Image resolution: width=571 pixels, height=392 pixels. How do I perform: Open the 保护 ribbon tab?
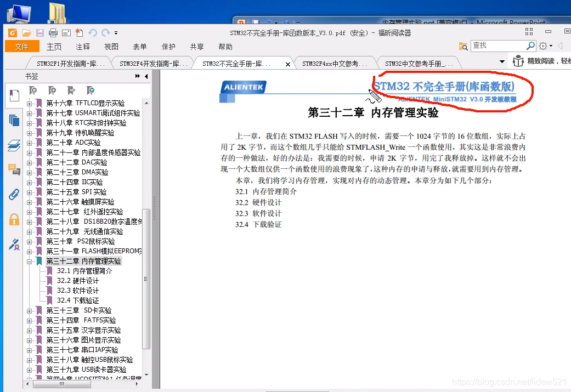[168, 47]
